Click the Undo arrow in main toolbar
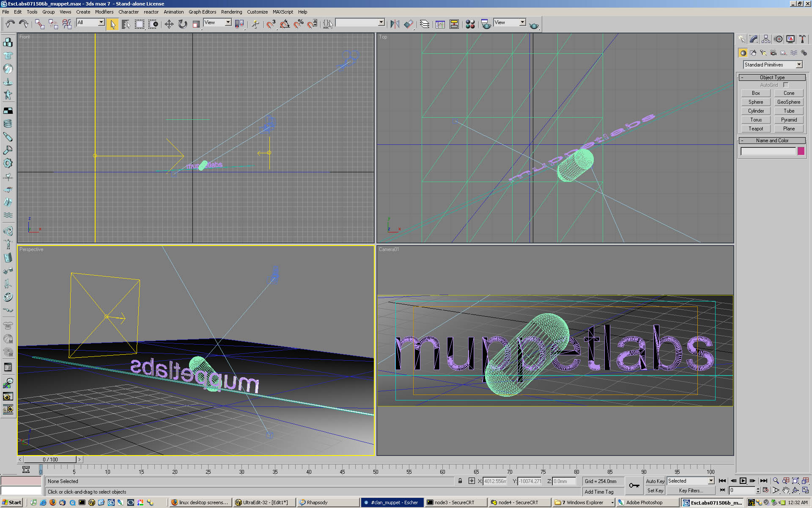This screenshot has width=812, height=508. 10,24
